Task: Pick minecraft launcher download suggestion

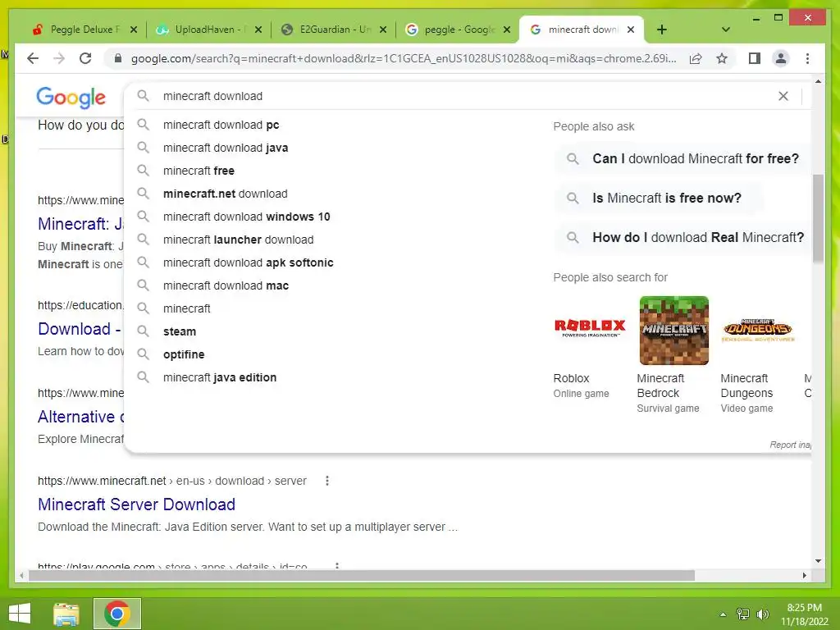Action: [239, 240]
